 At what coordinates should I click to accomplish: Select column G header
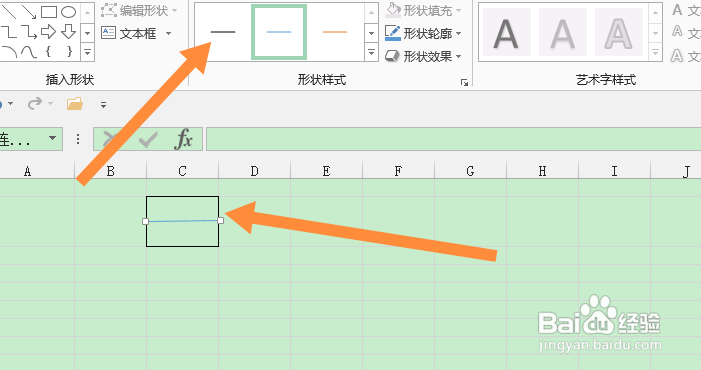470,171
